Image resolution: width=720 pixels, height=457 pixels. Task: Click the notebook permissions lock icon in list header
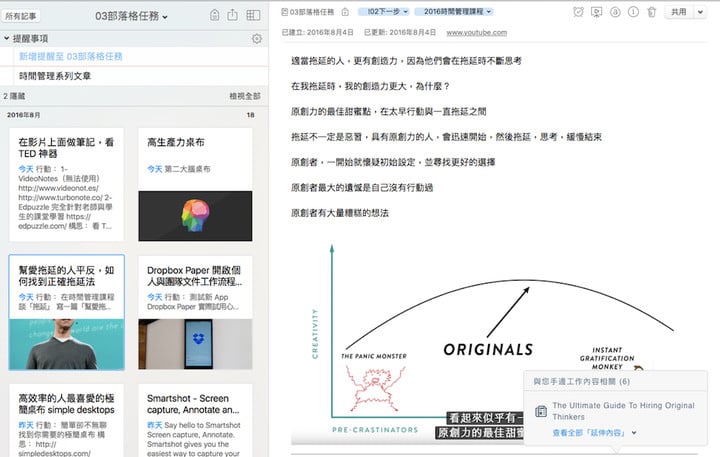click(x=214, y=15)
